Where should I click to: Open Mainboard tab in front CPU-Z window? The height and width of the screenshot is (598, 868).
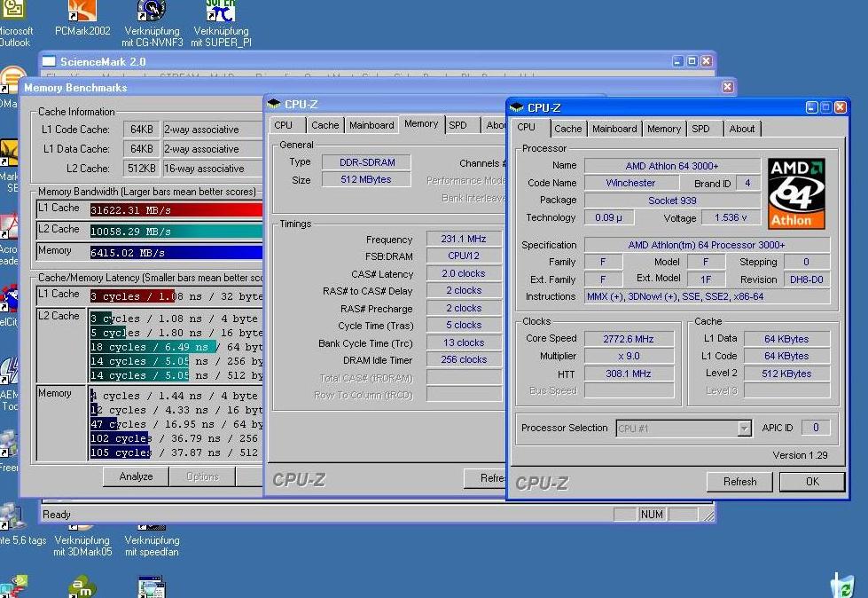click(614, 129)
